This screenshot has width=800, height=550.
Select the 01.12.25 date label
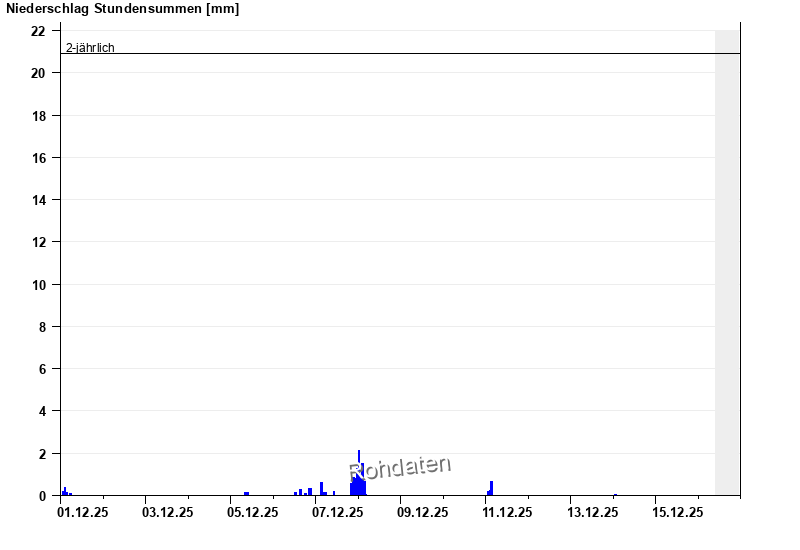pyautogui.click(x=83, y=513)
